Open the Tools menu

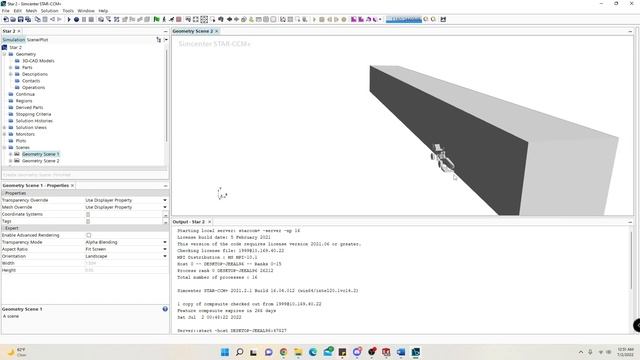(x=68, y=11)
